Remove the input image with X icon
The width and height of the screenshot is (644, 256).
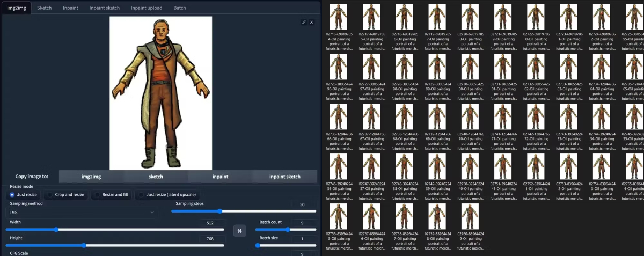[312, 22]
